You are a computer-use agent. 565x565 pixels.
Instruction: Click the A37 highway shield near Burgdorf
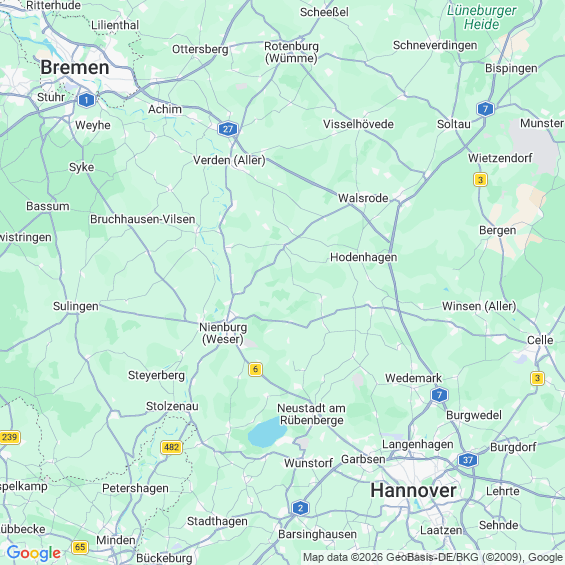coord(468,460)
